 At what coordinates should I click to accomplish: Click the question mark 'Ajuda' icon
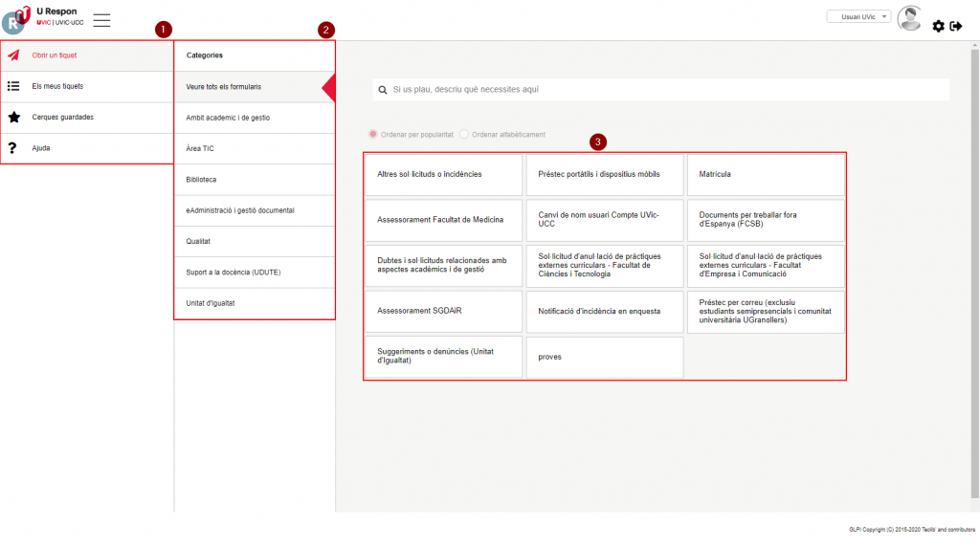12,148
